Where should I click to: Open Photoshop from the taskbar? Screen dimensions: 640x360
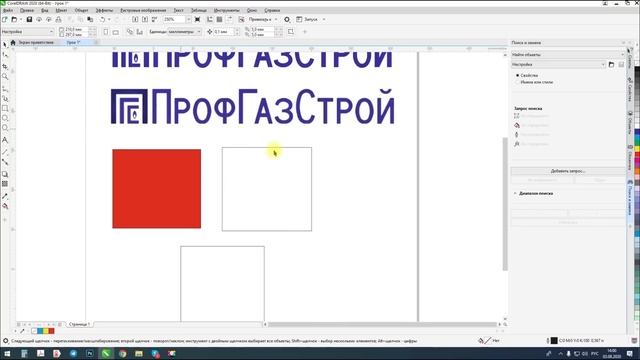(90, 353)
